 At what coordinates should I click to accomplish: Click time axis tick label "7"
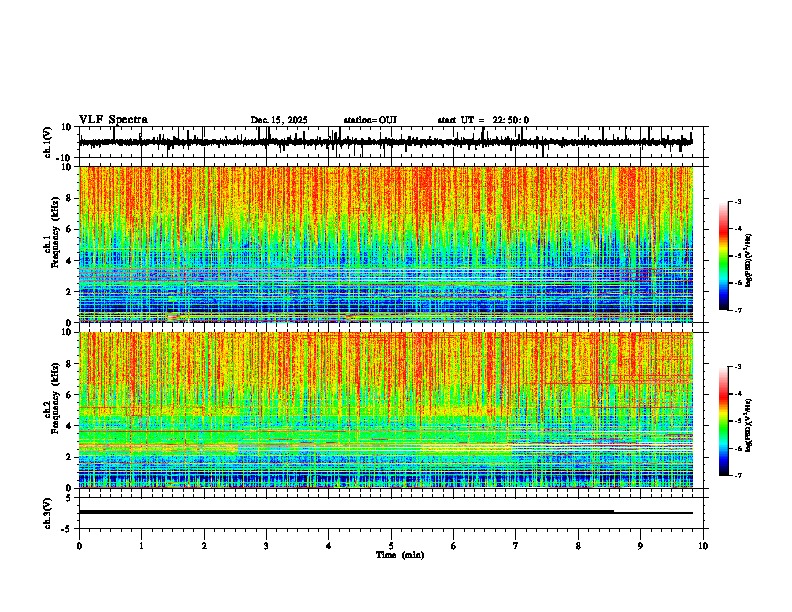pyautogui.click(x=516, y=546)
